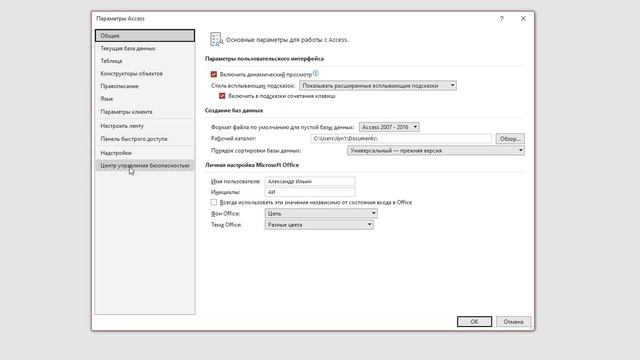
Task: Expand the Порядок сортировки базы данных dropdown
Action: [436, 151]
